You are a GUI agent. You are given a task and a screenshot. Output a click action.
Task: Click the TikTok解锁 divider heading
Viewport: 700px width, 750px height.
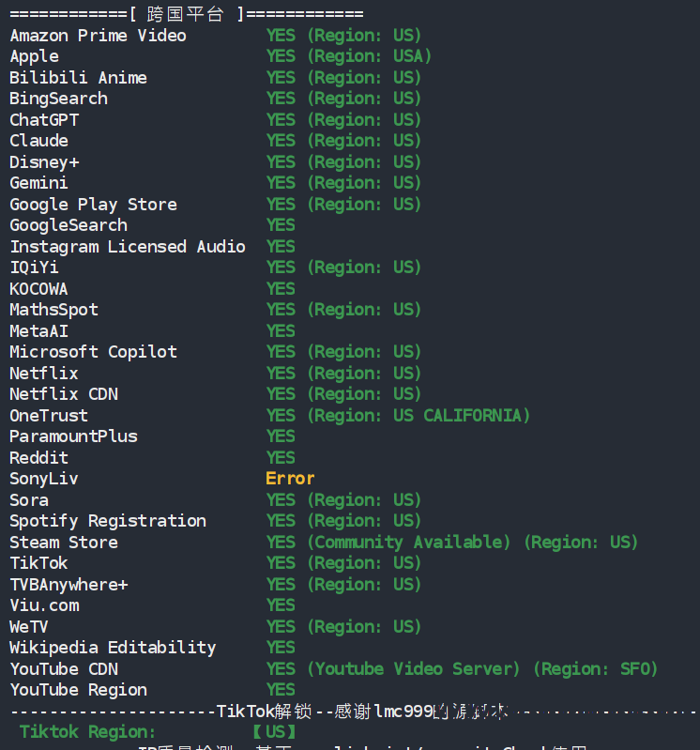pyautogui.click(x=264, y=712)
